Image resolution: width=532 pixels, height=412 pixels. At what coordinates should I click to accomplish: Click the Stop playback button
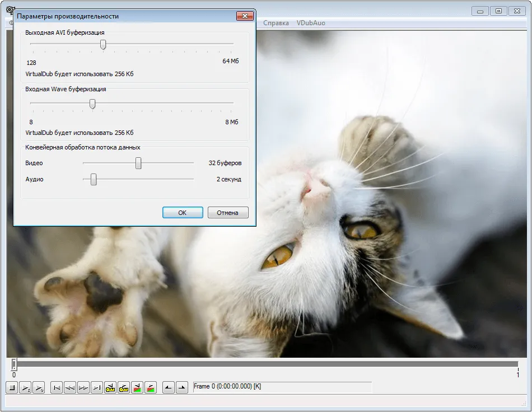click(12, 387)
